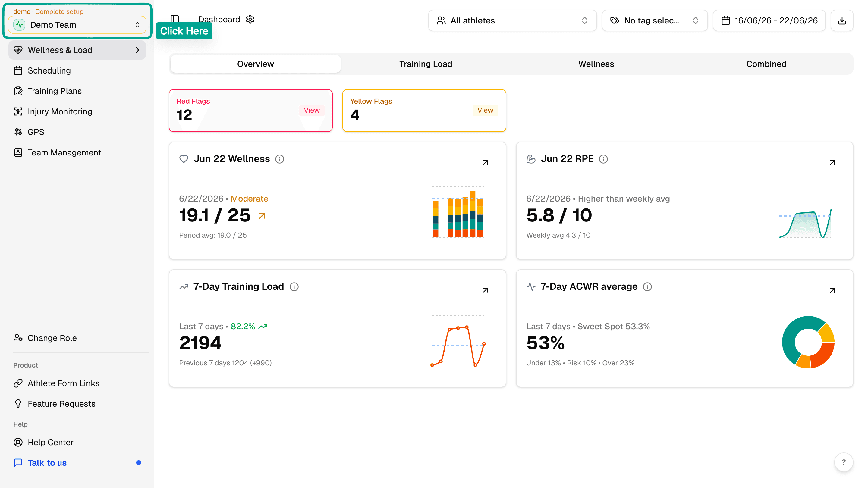Click the athletes people icon

441,20
